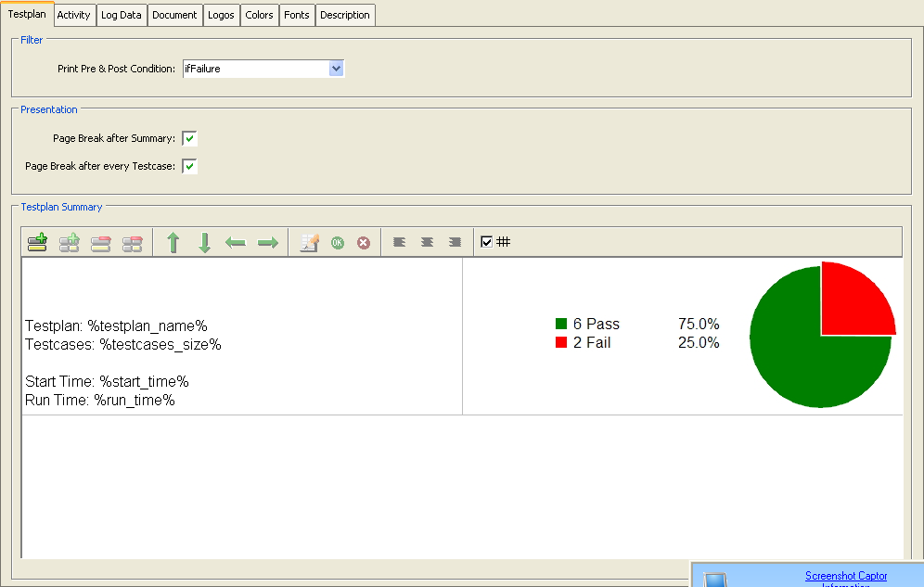Click the green right arrow icon
This screenshot has width=924, height=587.
[267, 243]
